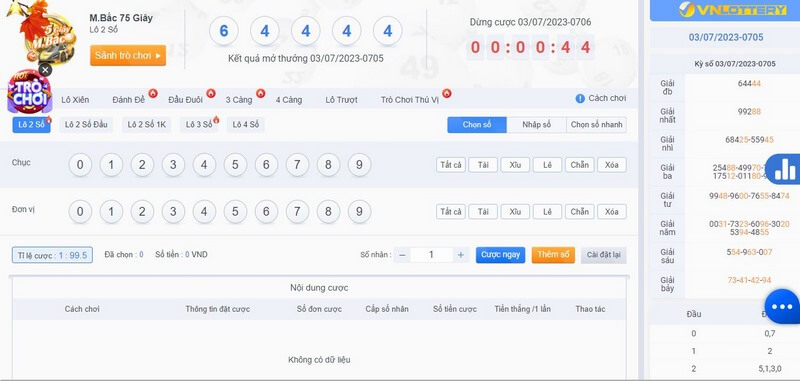The width and height of the screenshot is (800, 381).
Task: Toggle Chẵn filter in the Chục row
Action: click(x=580, y=165)
